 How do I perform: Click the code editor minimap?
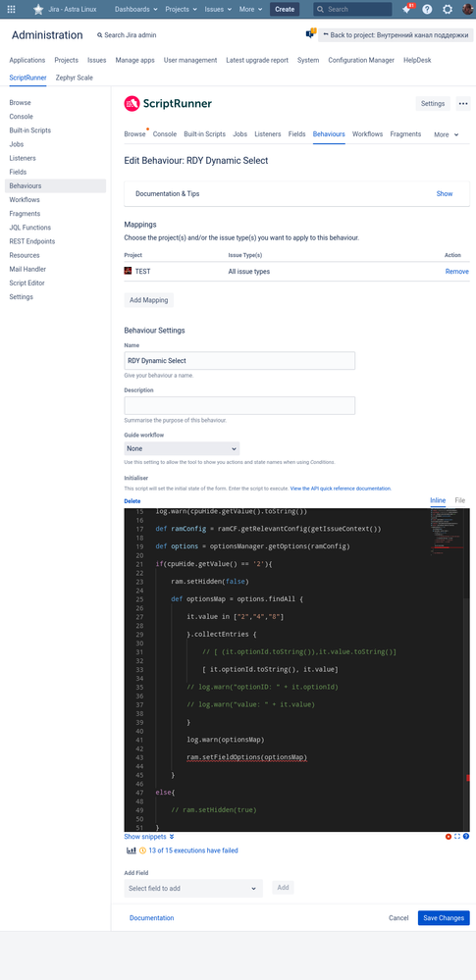[447, 532]
